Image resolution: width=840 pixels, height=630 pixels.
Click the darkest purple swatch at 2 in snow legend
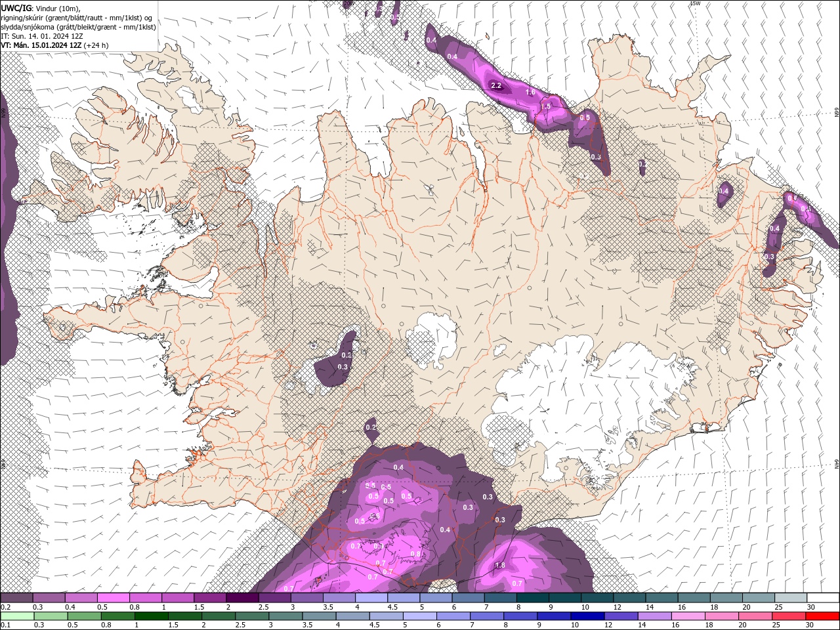242,598
